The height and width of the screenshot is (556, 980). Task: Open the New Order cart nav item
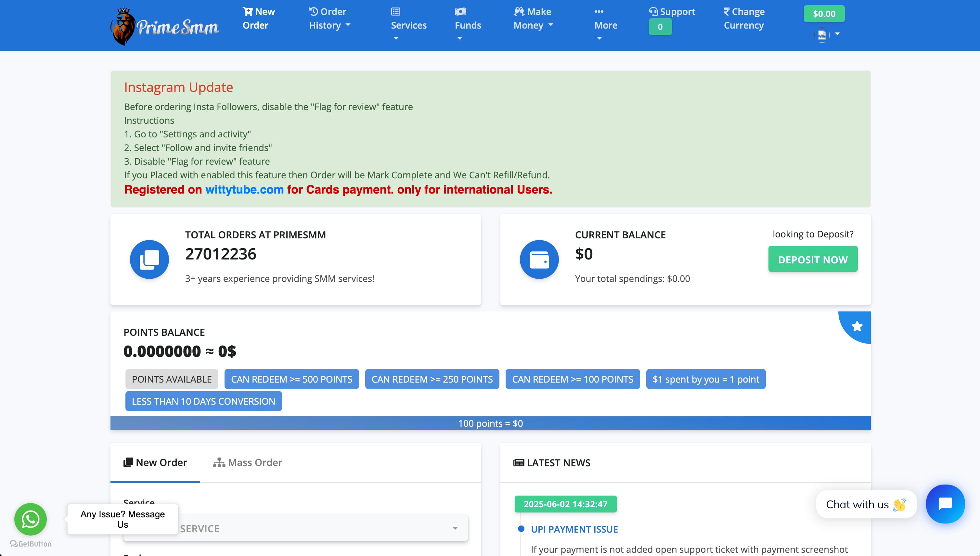pos(259,18)
